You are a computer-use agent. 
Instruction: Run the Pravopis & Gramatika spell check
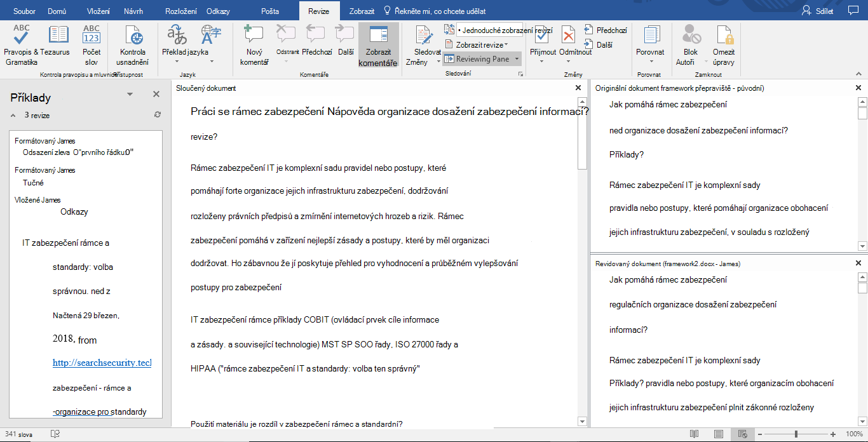22,46
